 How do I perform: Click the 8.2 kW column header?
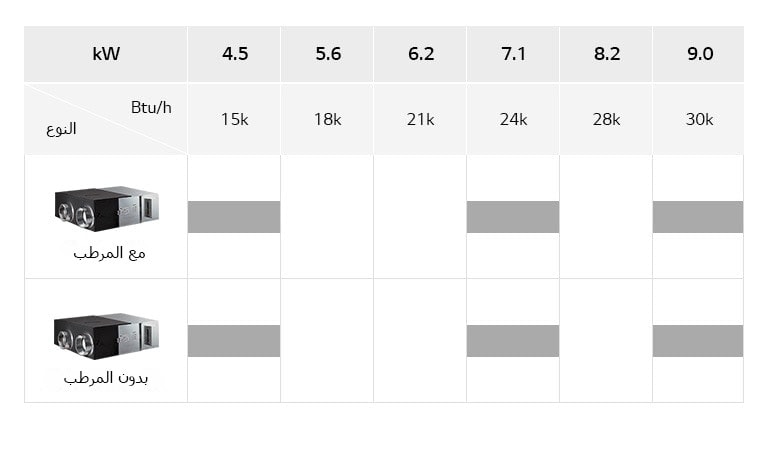[606, 54]
